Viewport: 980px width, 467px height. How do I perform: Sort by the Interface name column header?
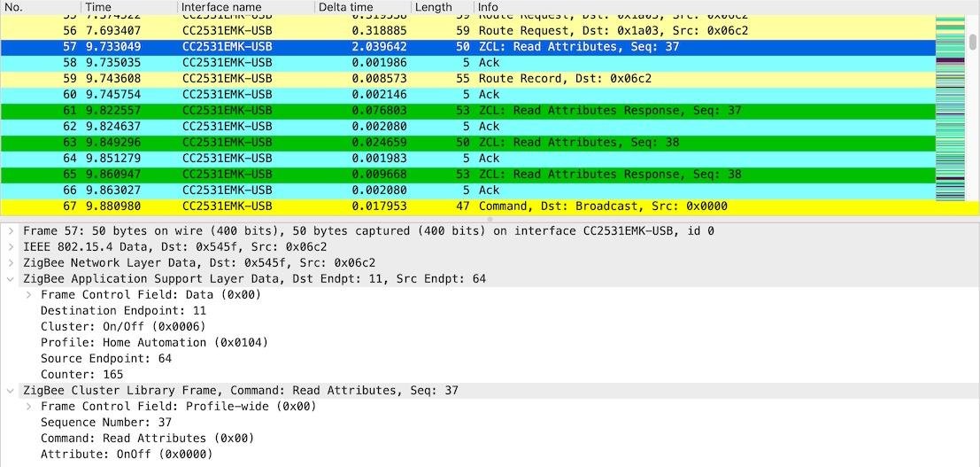click(x=245, y=7)
